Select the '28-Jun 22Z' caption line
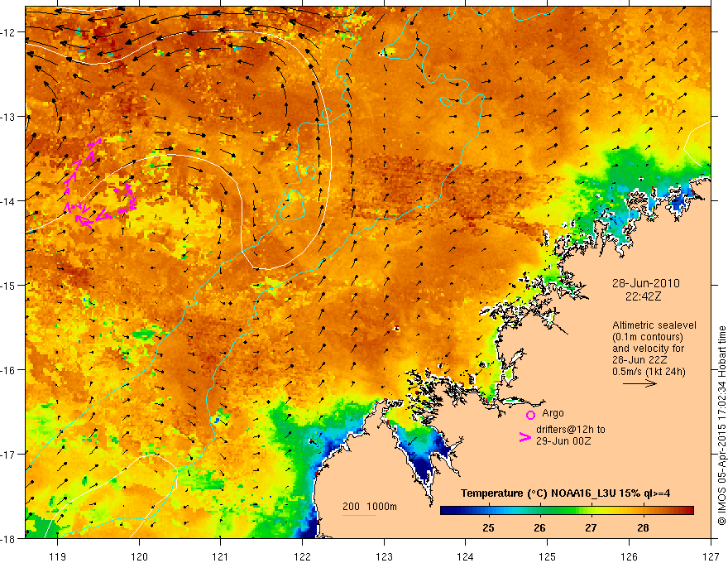 [x=639, y=360]
